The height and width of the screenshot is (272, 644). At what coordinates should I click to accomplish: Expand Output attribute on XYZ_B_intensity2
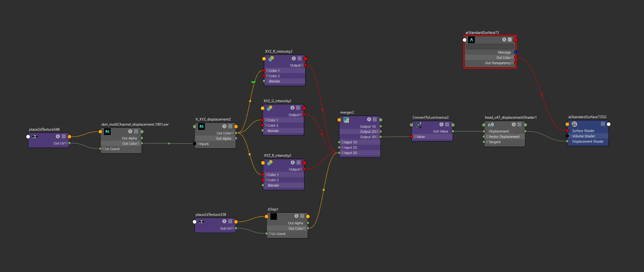(301, 169)
